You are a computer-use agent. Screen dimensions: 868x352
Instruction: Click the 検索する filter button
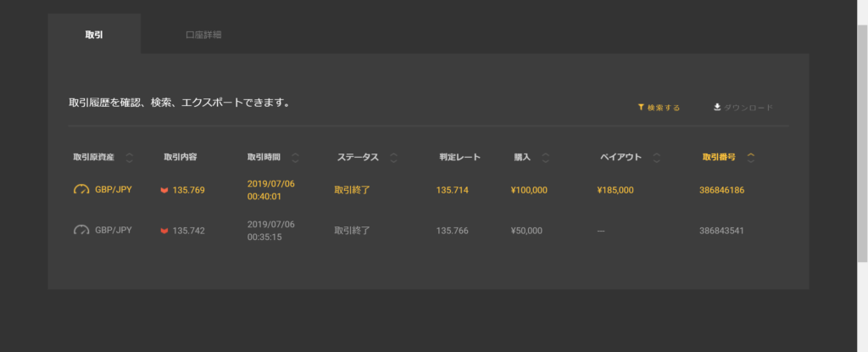(659, 108)
